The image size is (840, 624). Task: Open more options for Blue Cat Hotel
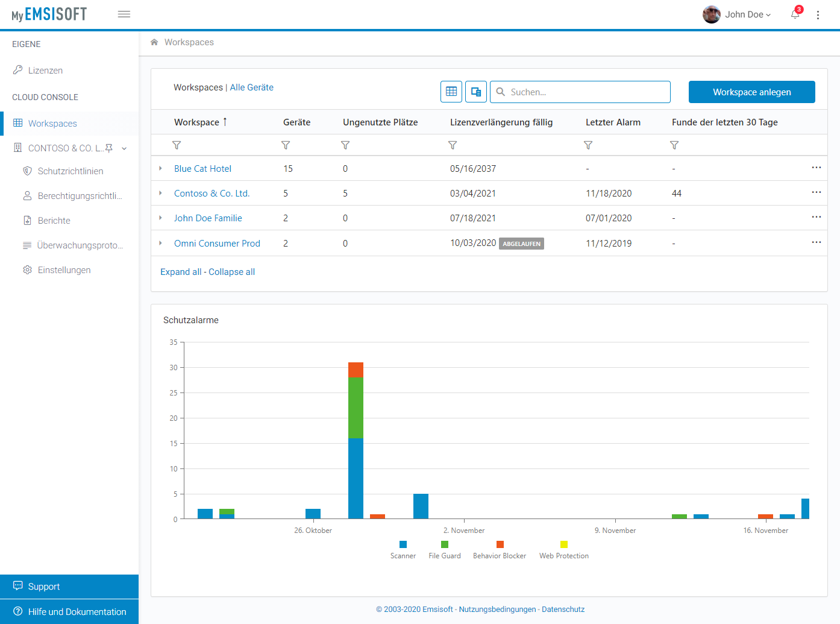[816, 168]
